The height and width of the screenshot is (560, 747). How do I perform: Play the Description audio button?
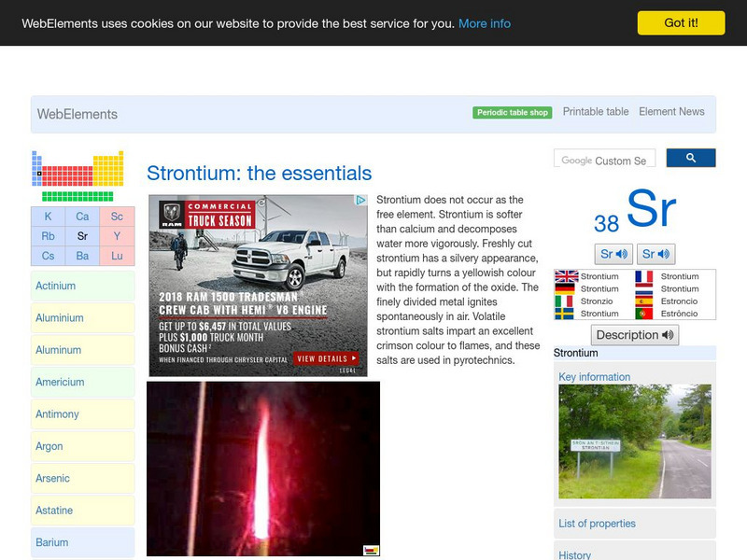pos(634,334)
